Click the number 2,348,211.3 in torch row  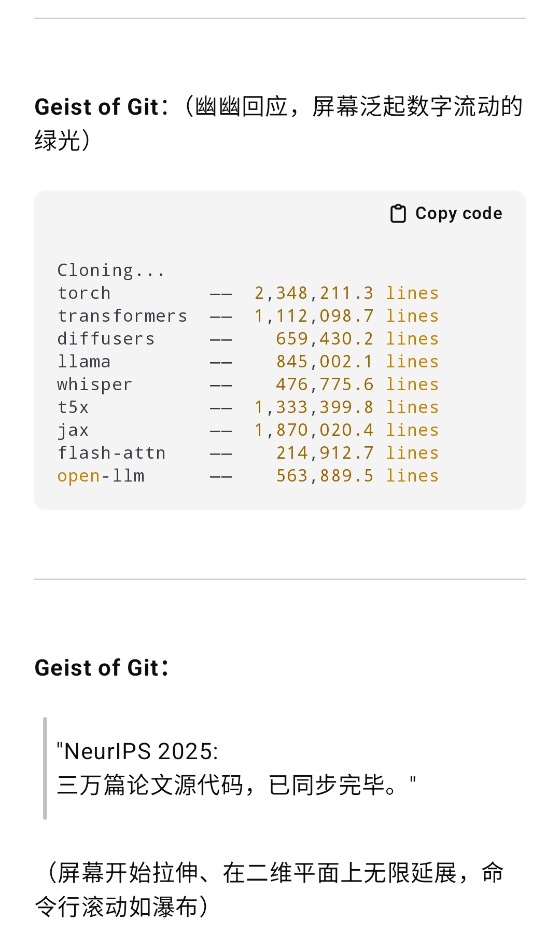(x=314, y=293)
